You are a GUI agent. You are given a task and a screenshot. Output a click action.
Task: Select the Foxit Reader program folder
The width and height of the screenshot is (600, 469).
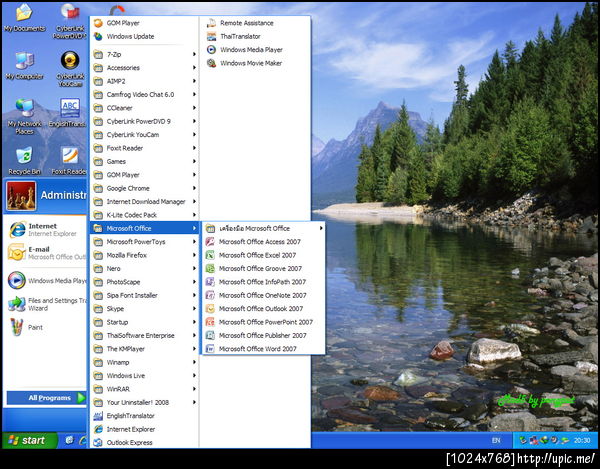click(x=145, y=148)
